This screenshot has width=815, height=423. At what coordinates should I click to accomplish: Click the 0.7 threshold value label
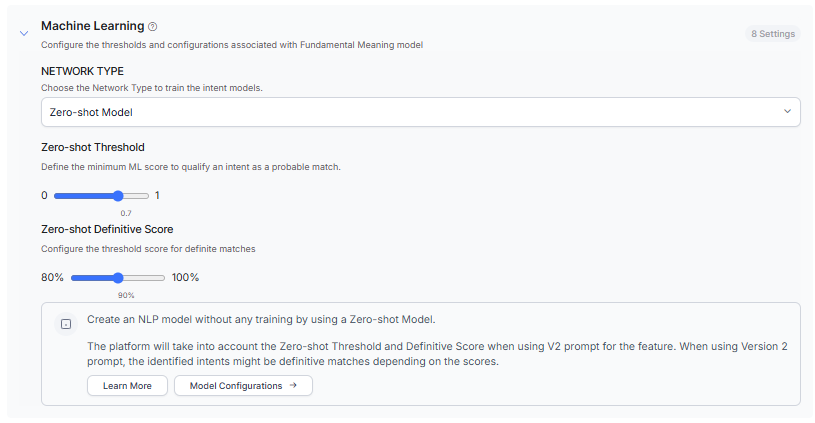126,213
